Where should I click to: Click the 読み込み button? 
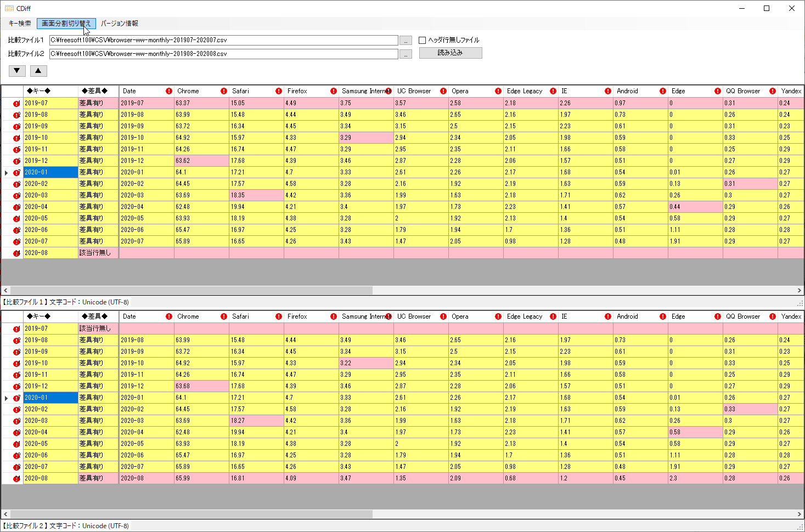451,53
